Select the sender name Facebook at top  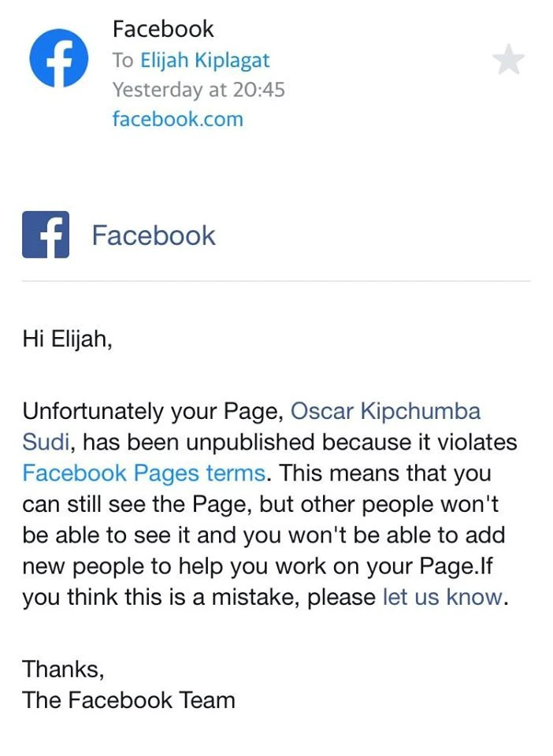coord(163,29)
